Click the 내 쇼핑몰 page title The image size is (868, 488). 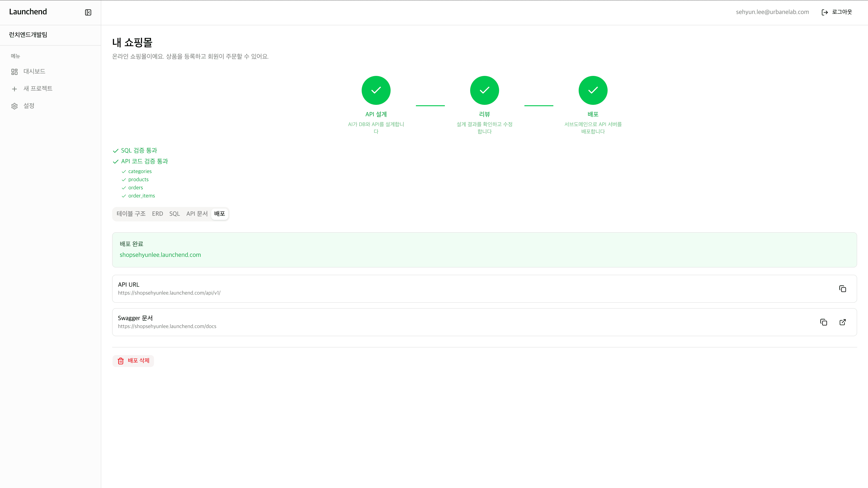(x=132, y=42)
